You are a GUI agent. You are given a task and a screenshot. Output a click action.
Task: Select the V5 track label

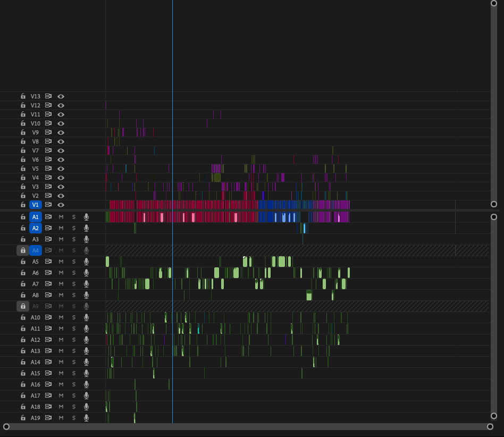pyautogui.click(x=36, y=169)
